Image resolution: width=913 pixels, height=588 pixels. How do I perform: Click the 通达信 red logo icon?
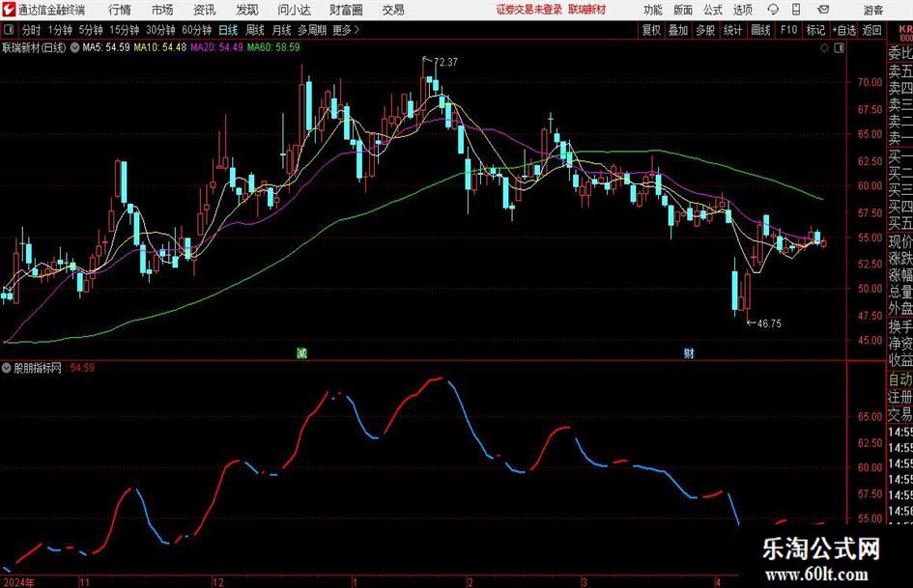[x=8, y=10]
